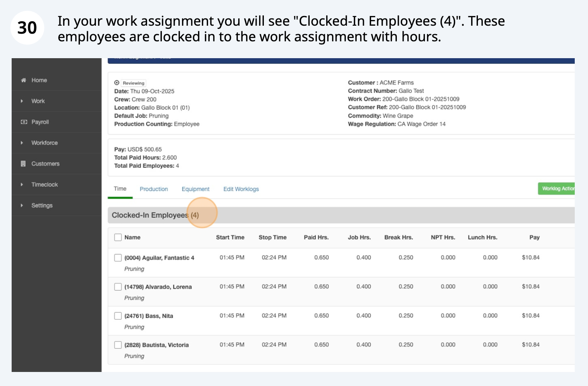This screenshot has height=386, width=588.
Task: Expand the Settings menu arrow
Action: [x=22, y=205]
